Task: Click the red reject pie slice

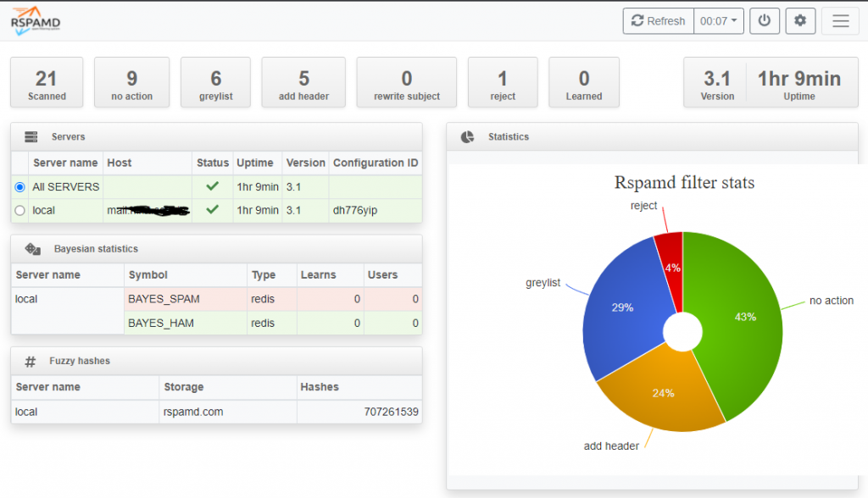Action: tap(671, 268)
